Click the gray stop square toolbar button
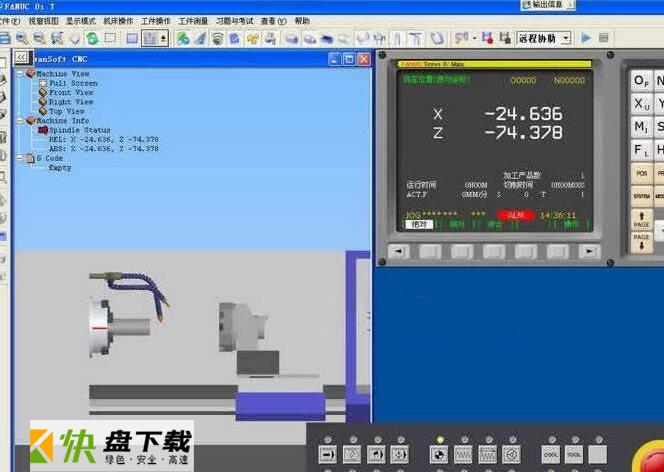Viewport: 664px width, 472px height. click(604, 38)
